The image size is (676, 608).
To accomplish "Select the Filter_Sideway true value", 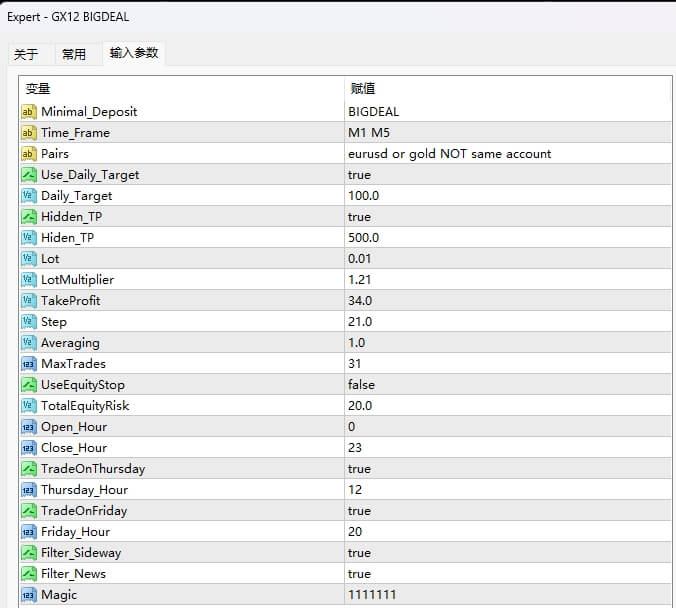I will pyautogui.click(x=359, y=553).
